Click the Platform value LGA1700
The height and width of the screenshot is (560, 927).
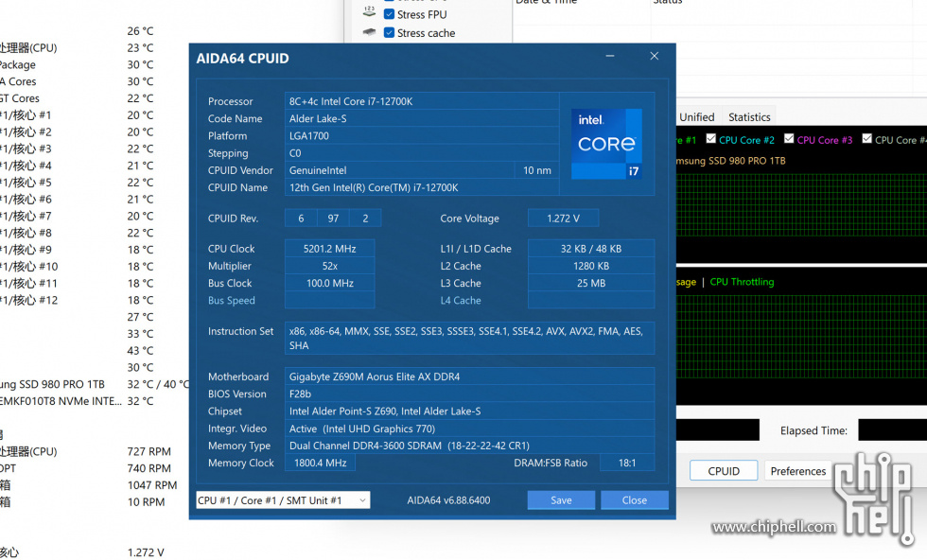tap(422, 135)
